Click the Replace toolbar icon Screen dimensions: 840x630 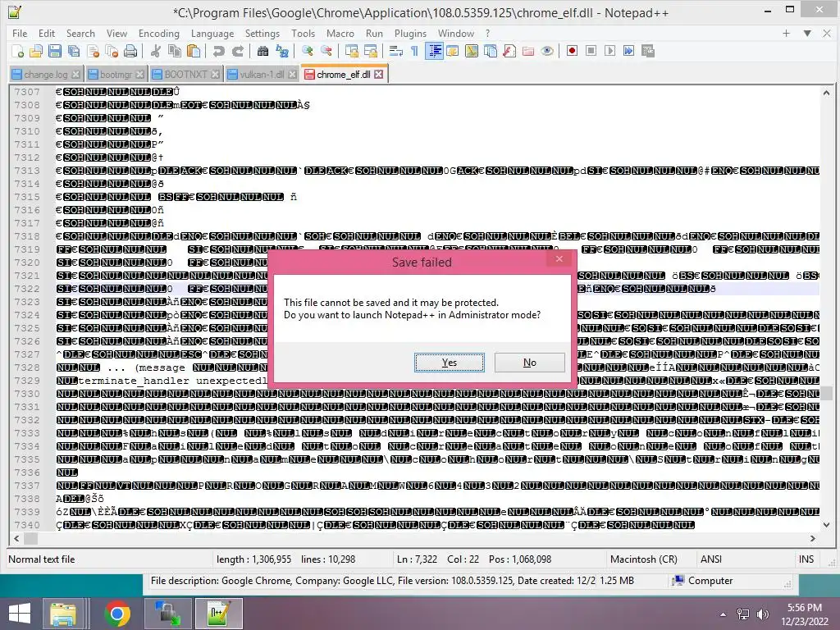[x=282, y=51]
